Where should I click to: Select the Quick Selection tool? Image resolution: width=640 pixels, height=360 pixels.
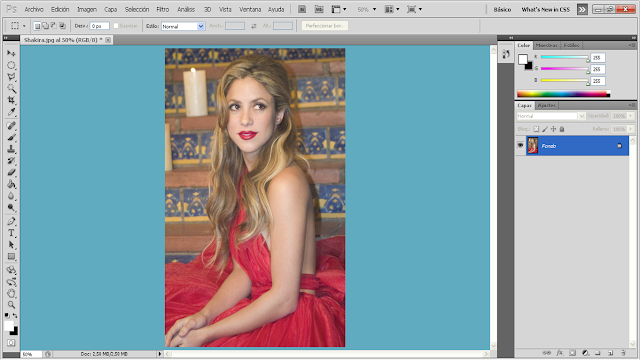(11, 88)
